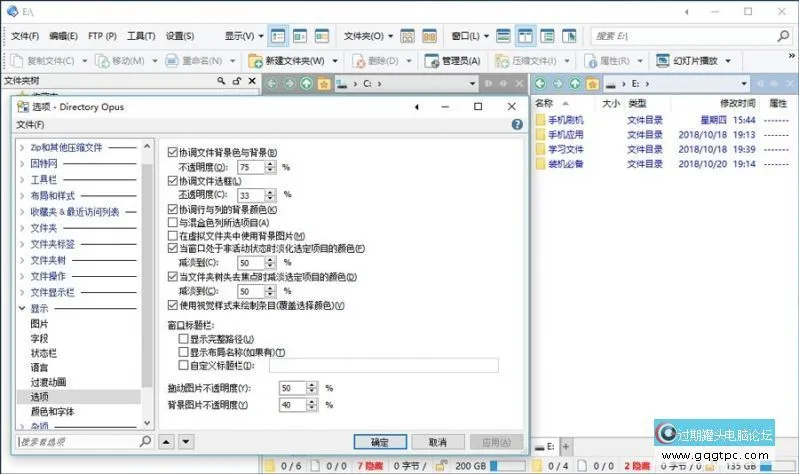Click the New Folder toolbar button
799x474 pixels.
coord(288,61)
